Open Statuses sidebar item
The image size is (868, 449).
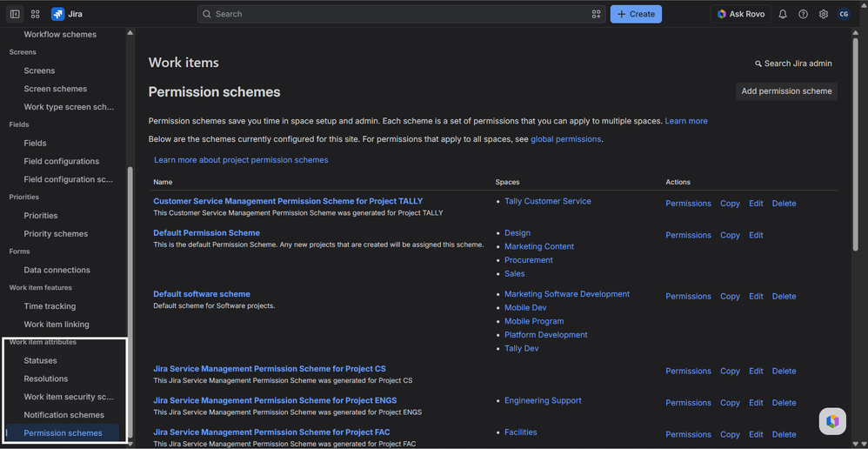[40, 360]
